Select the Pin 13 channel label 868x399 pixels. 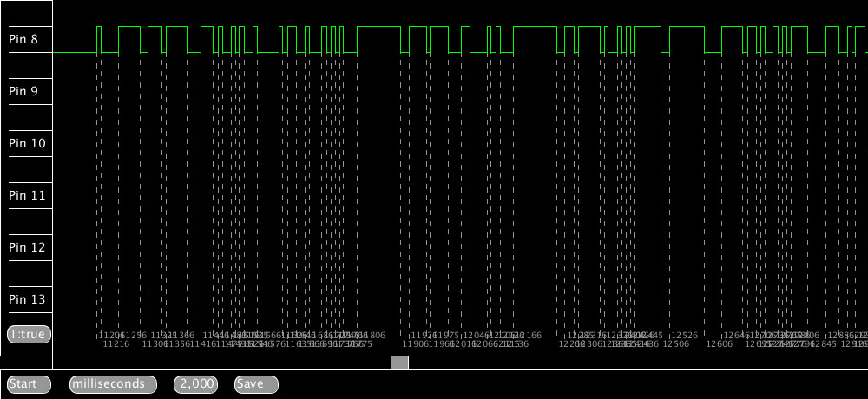27,299
